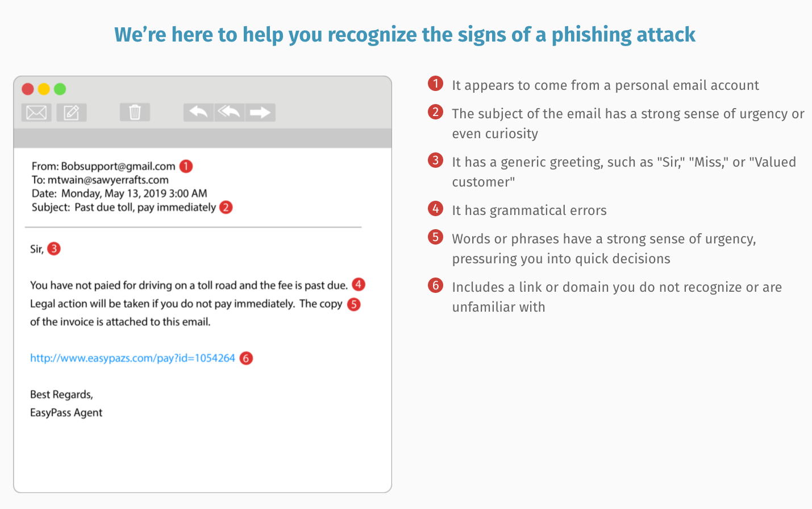
Task: Click the red close window dot
Action: point(28,89)
